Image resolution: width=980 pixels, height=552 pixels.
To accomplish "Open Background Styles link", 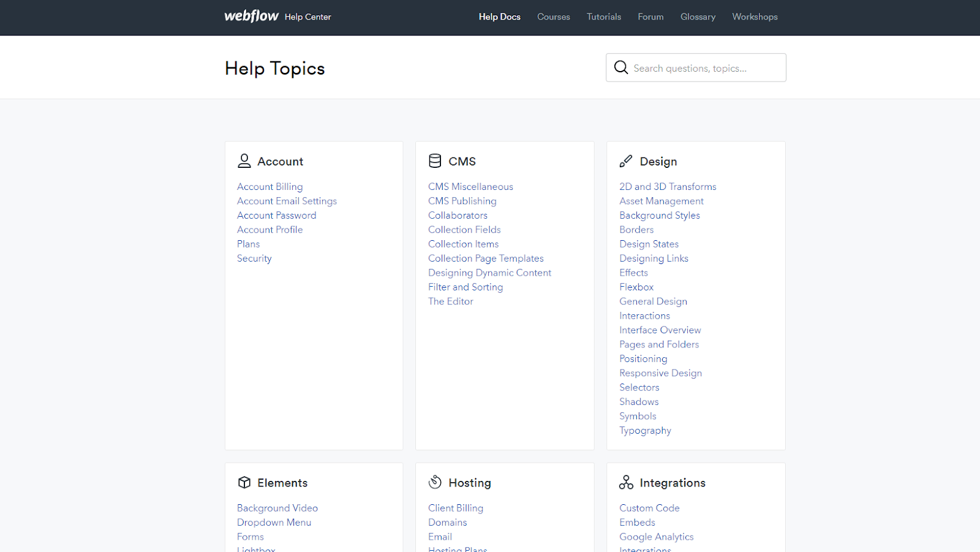I will 660,215.
